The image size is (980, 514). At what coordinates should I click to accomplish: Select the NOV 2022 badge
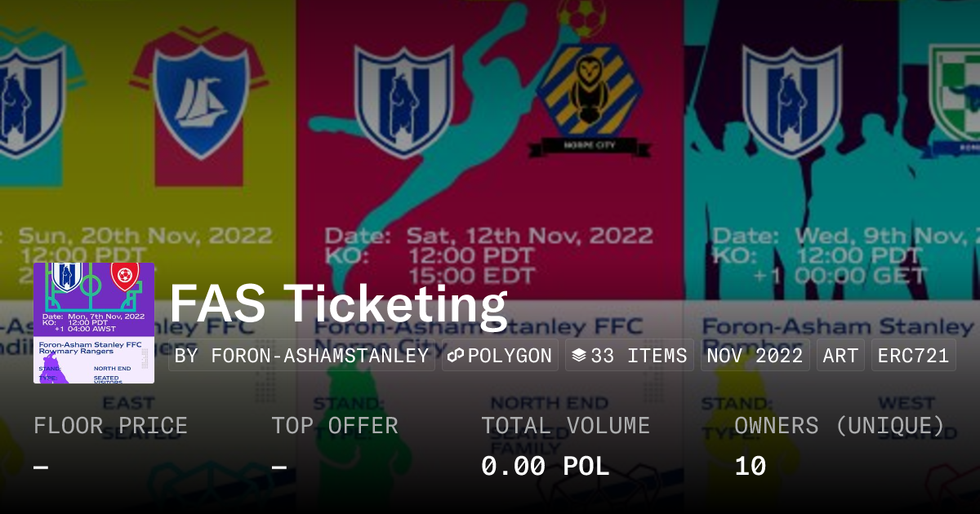pyautogui.click(x=755, y=355)
